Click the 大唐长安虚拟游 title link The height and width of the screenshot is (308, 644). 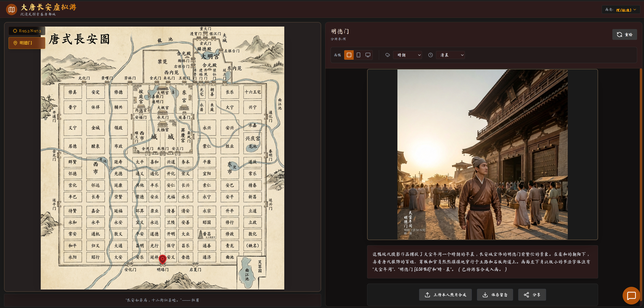click(x=48, y=7)
